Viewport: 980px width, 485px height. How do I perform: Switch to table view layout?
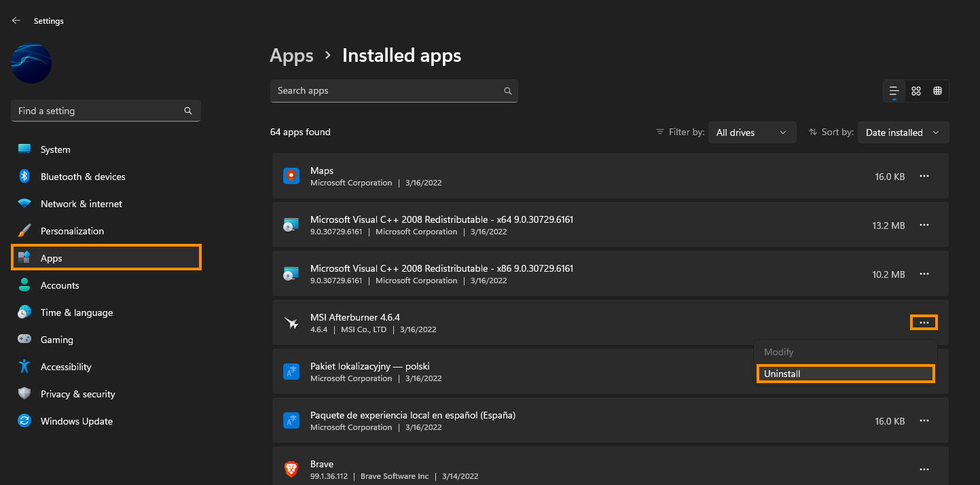[938, 91]
